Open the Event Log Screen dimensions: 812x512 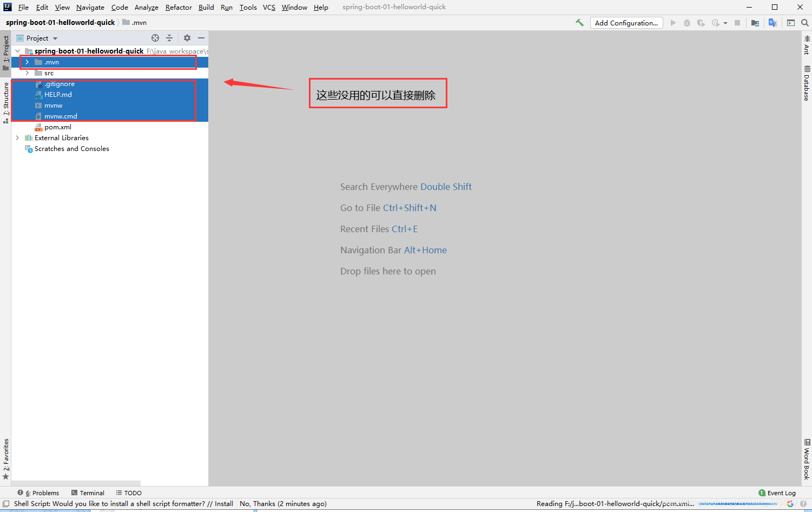(x=777, y=493)
